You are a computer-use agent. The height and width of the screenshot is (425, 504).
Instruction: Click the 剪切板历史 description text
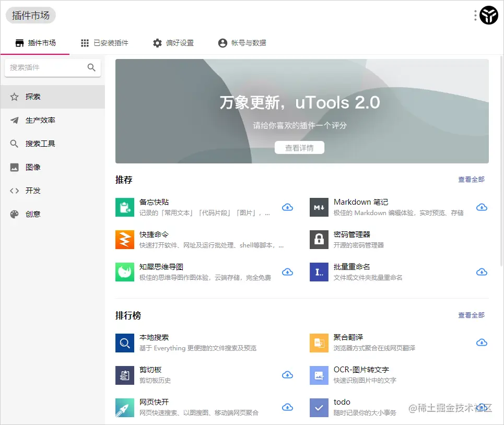tap(155, 381)
